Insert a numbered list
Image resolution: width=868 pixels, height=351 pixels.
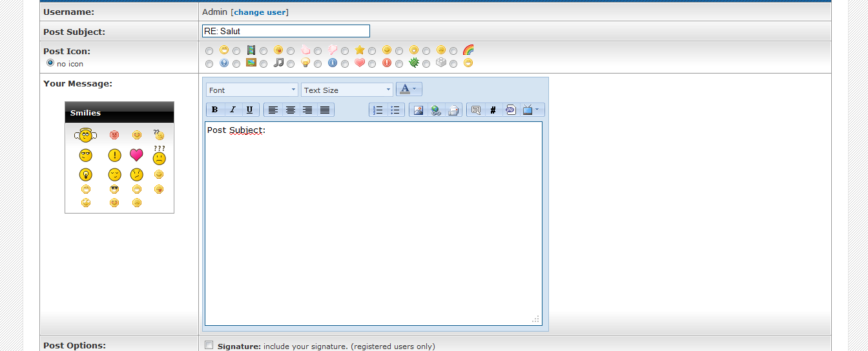[378, 110]
